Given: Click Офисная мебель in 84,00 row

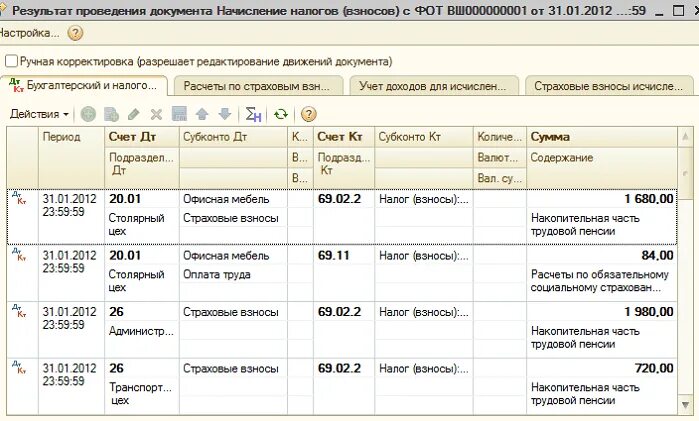Looking at the screenshot, I should 234,255.
